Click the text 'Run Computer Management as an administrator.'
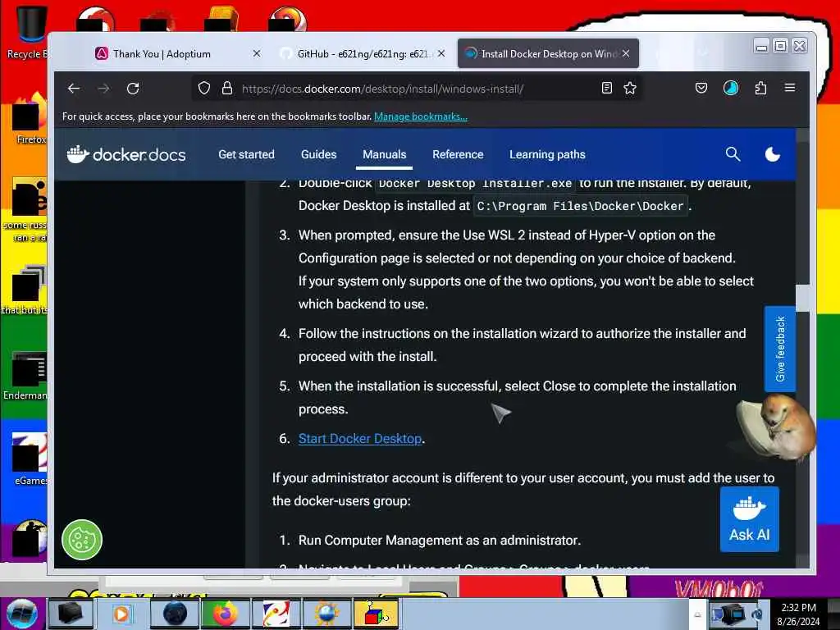Image resolution: width=840 pixels, height=630 pixels. pos(440,540)
